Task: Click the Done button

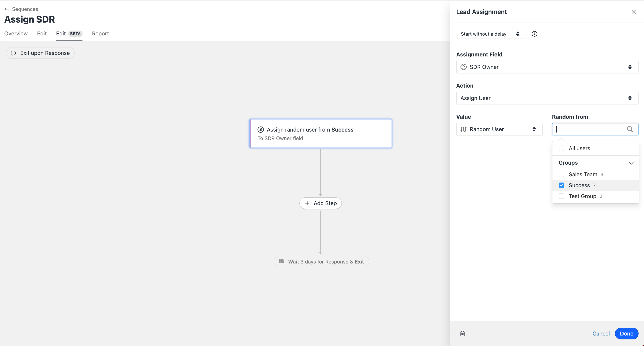Action: click(626, 334)
